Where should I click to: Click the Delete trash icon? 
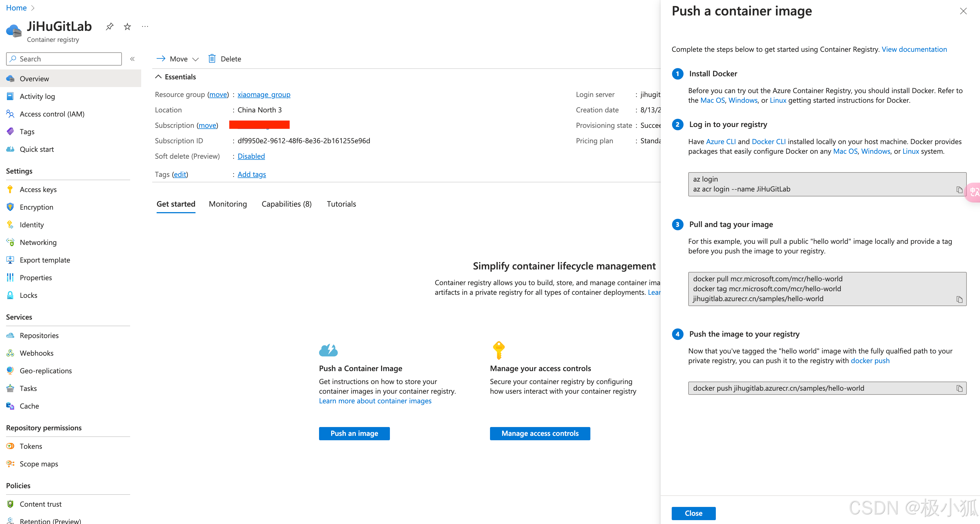(212, 58)
